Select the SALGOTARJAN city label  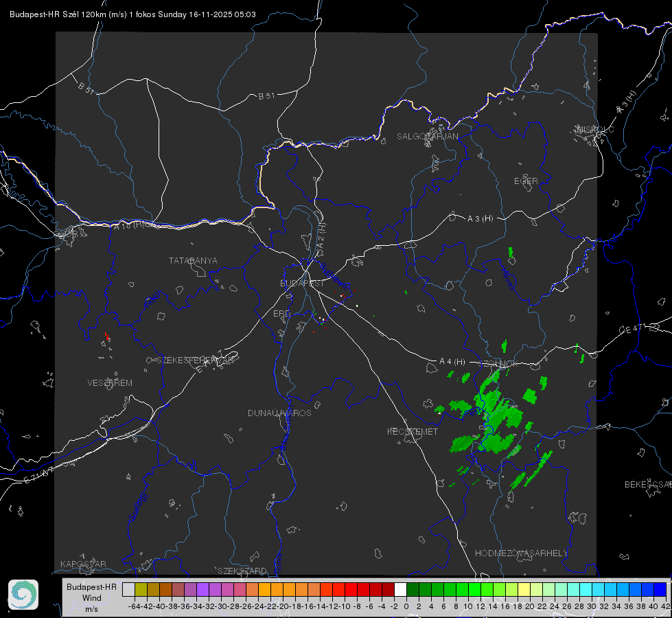[427, 137]
